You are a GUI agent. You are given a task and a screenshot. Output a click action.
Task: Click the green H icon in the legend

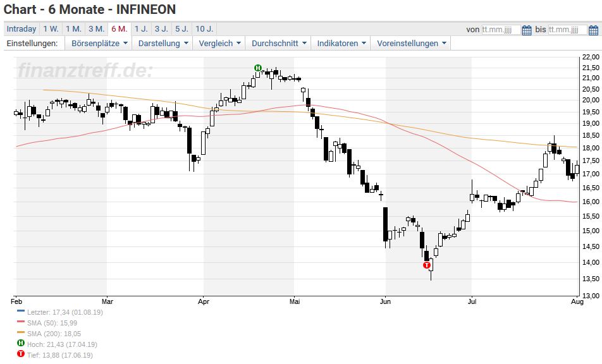coord(21,343)
